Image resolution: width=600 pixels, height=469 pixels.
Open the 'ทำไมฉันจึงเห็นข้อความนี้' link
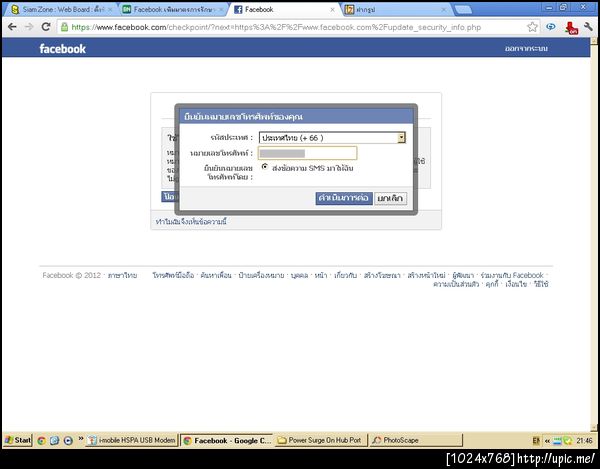pyautogui.click(x=191, y=221)
